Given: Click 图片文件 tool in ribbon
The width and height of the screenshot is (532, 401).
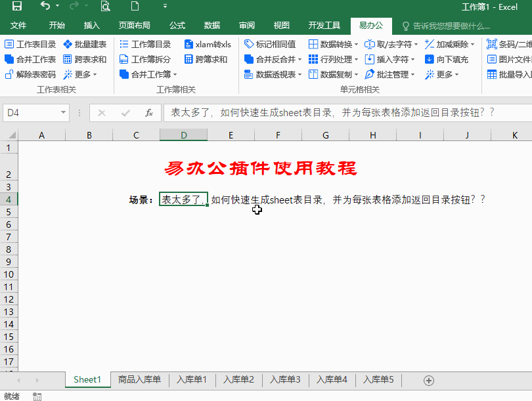Looking at the screenshot, I should tap(509, 59).
